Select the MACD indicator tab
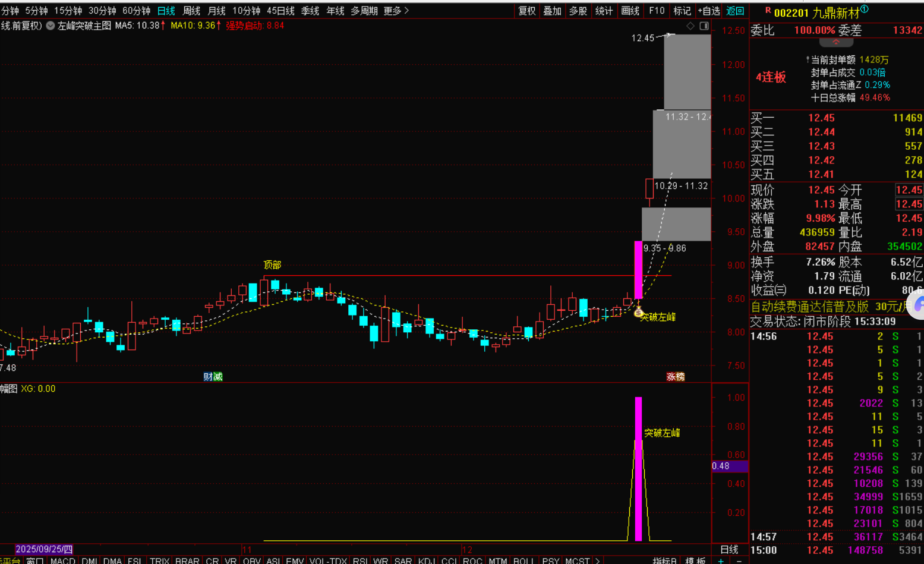Image resolution: width=924 pixels, height=564 pixels. pyautogui.click(x=62, y=560)
